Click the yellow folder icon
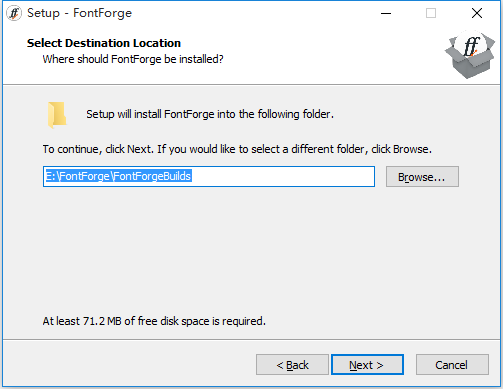Screen dimensions: 503x389 57,115
